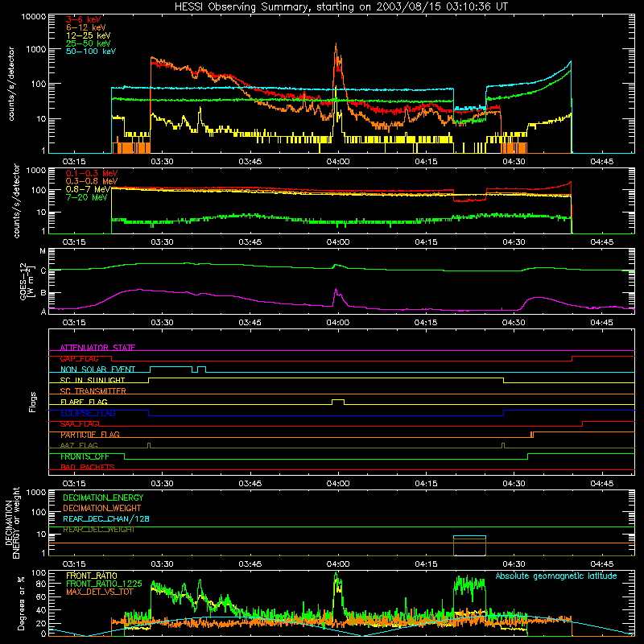644x644 pixels.
Task: Select the 3-6 keV legend label
Action: 84,19
